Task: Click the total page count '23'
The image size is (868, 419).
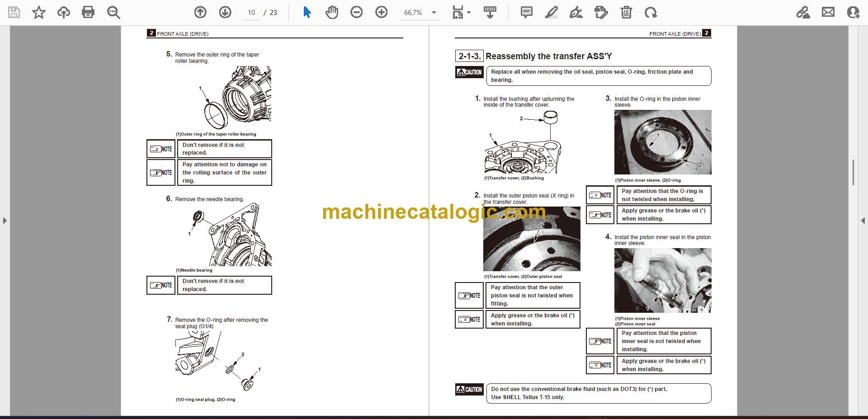Action: pyautogui.click(x=274, y=13)
